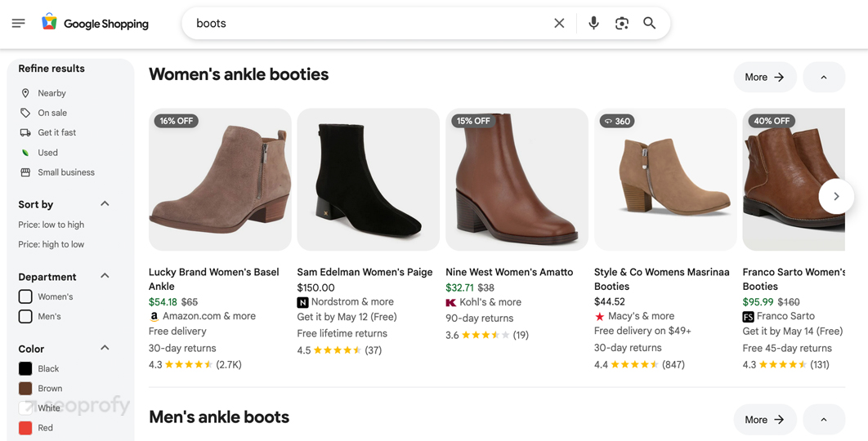This screenshot has width=868, height=441.
Task: Open the hamburger main menu
Action: point(18,23)
